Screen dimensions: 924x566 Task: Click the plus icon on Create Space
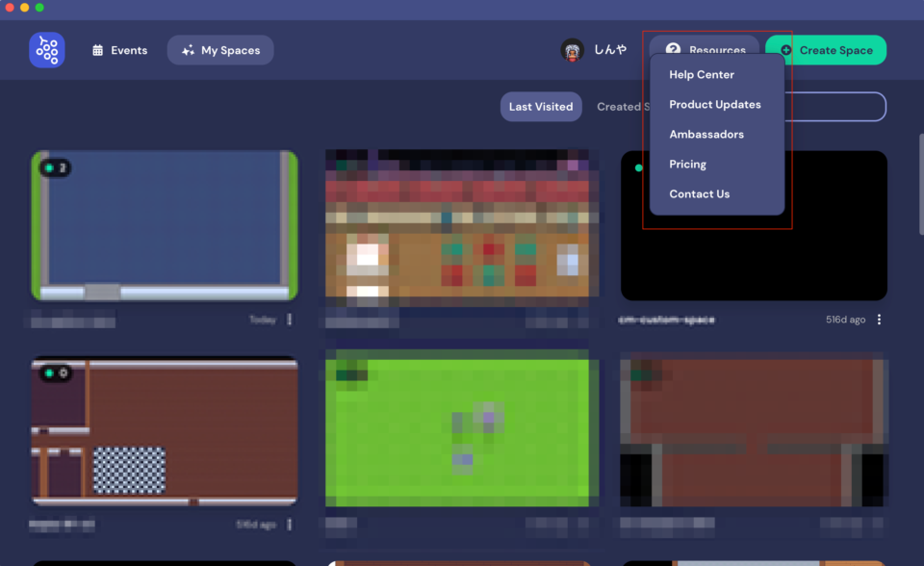pyautogui.click(x=786, y=50)
